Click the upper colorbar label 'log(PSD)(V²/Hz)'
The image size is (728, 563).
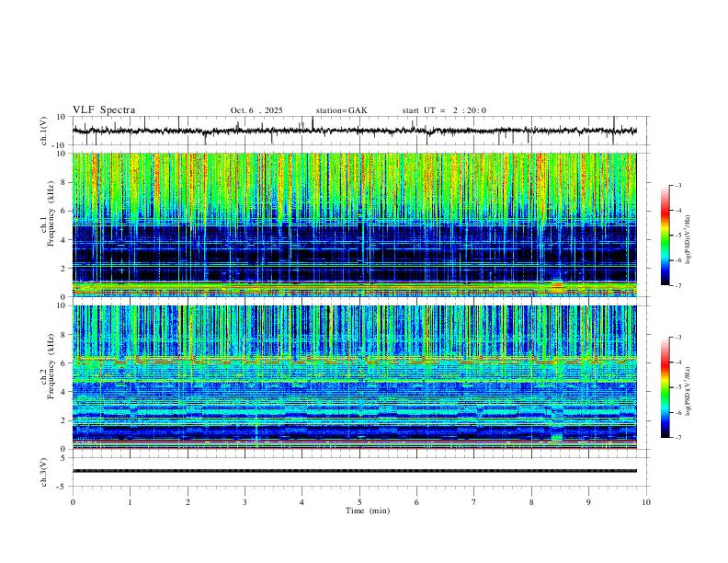point(688,239)
